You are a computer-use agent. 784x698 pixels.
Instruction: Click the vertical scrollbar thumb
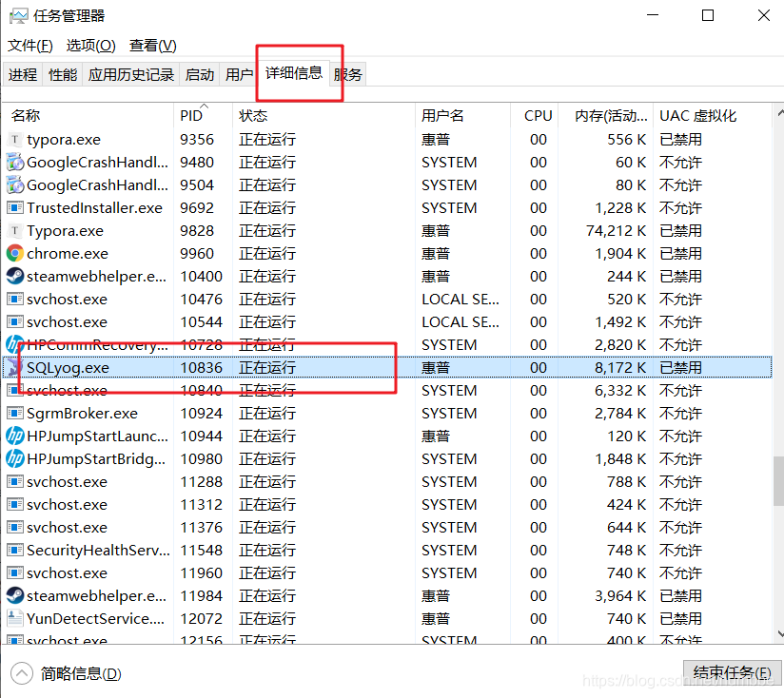(x=778, y=480)
